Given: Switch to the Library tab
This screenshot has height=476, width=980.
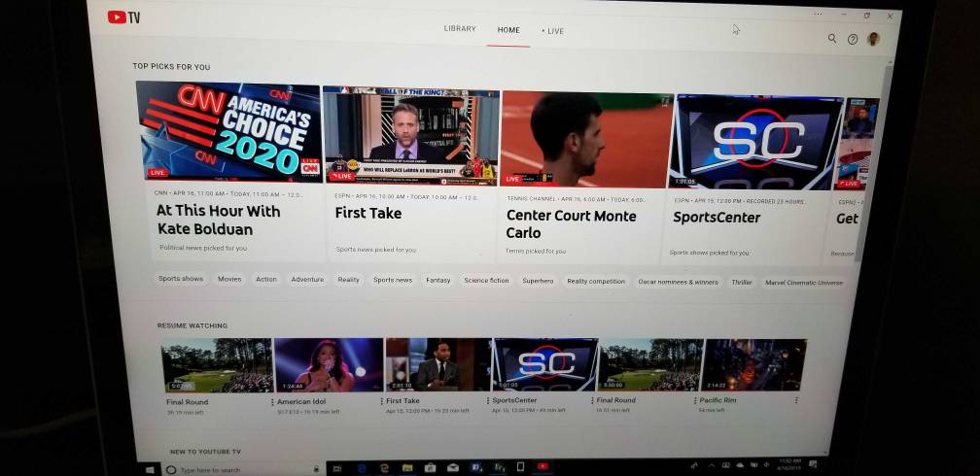Looking at the screenshot, I should tap(460, 29).
